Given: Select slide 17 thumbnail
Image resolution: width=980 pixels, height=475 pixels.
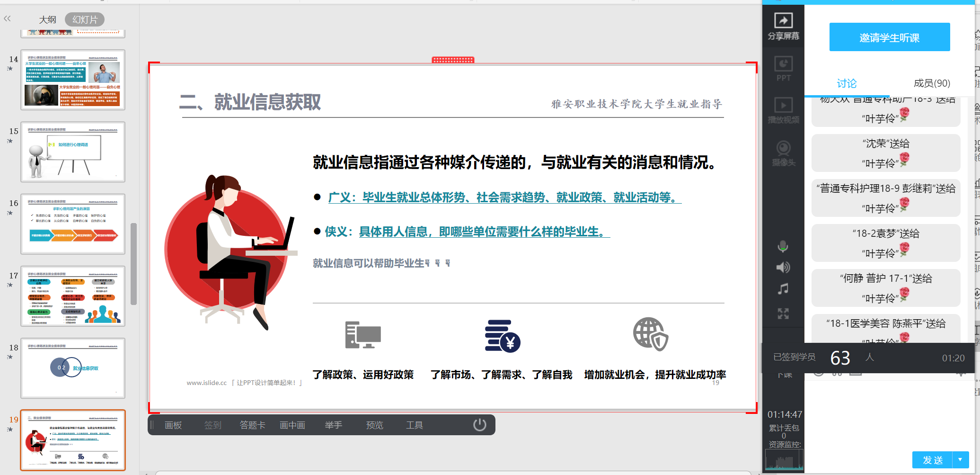Looking at the screenshot, I should click(73, 296).
